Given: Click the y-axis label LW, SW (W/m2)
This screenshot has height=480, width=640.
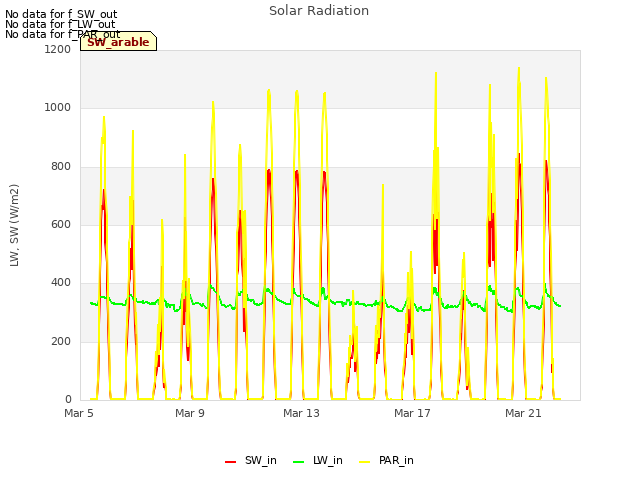Looking at the screenshot, I should point(14,225).
